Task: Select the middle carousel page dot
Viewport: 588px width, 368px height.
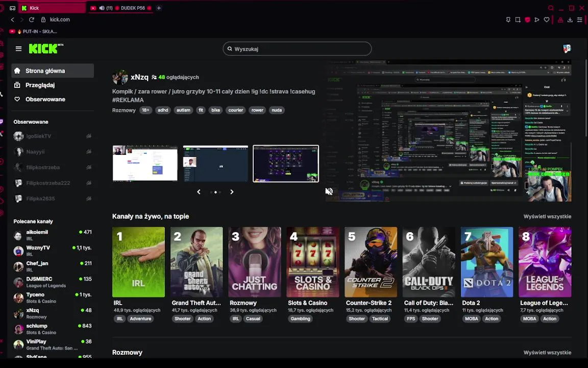Action: tap(215, 192)
